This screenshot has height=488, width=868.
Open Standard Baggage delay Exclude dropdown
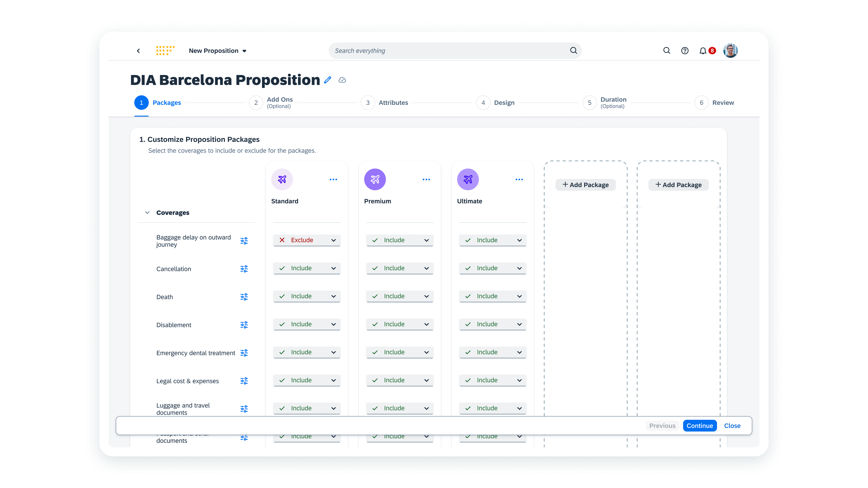click(x=307, y=240)
